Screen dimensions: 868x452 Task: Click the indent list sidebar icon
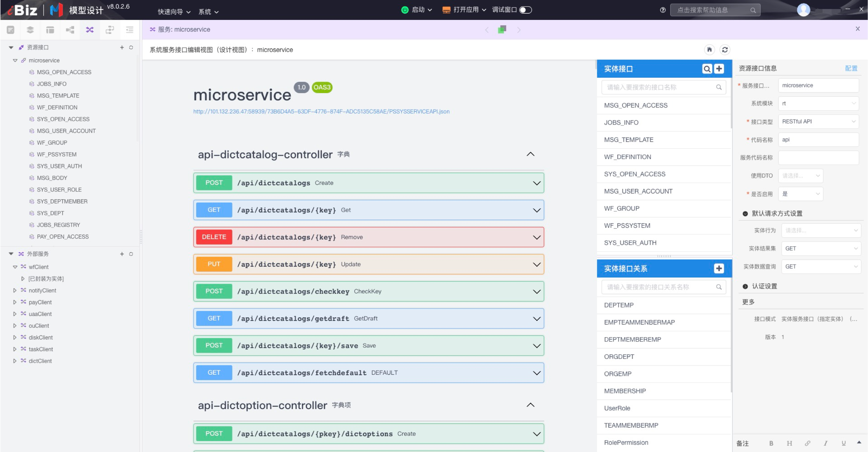130,30
